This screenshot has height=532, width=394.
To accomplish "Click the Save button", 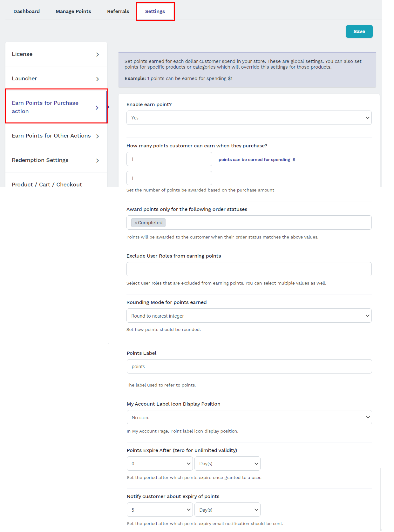I will (359, 31).
